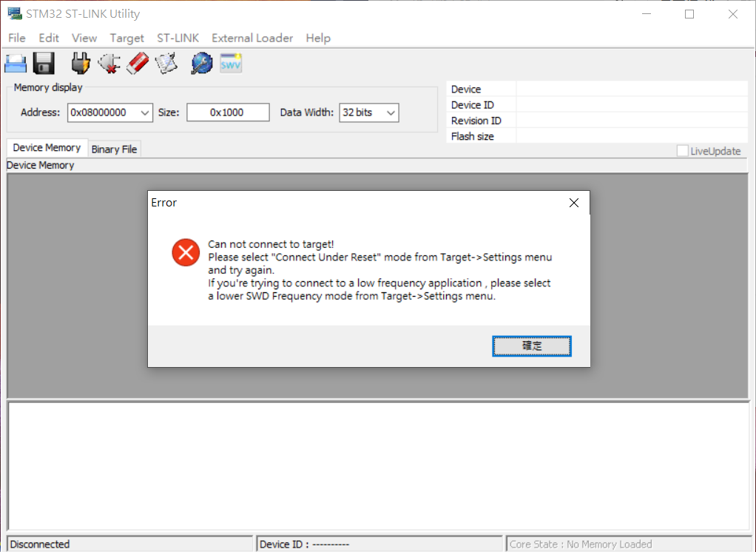Image resolution: width=756 pixels, height=552 pixels.
Task: Click the 'Can not connect to target!' message
Action: point(271,244)
